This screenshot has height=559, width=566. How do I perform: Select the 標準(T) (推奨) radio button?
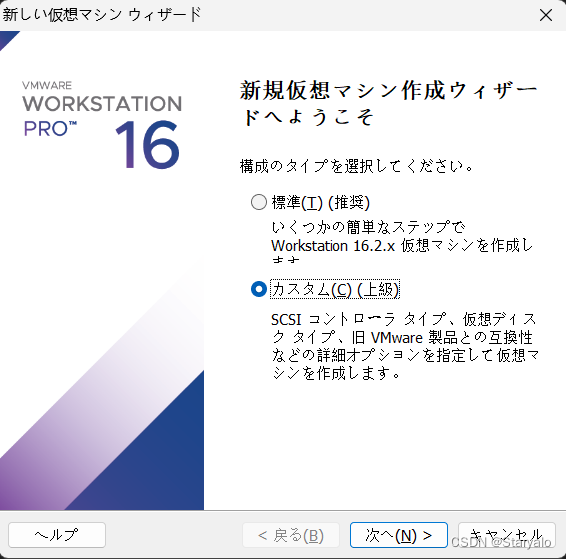click(x=259, y=202)
